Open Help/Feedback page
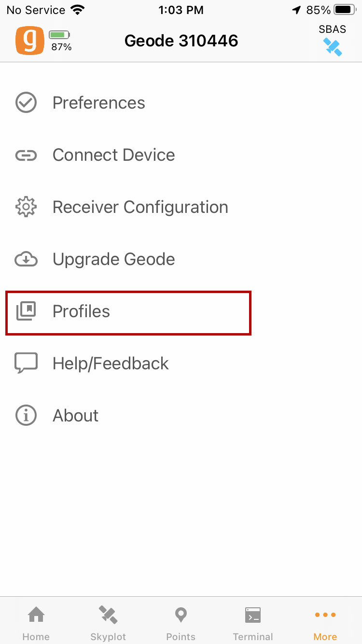 tap(111, 364)
